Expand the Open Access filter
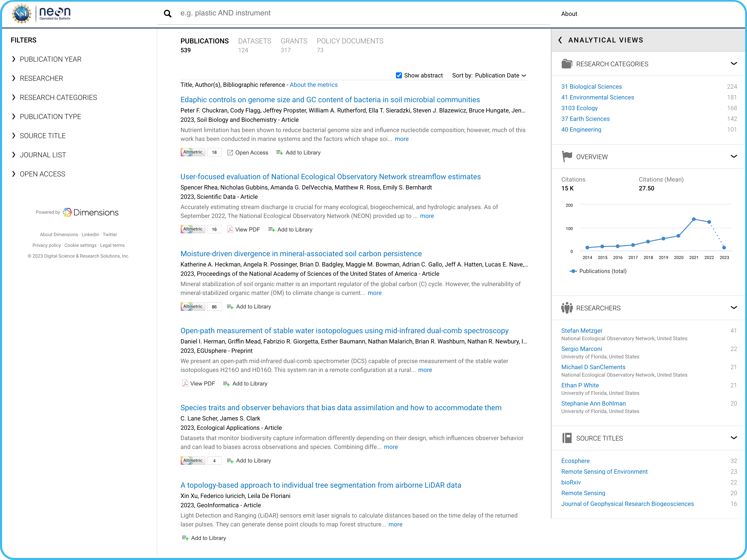747x560 pixels. pos(42,174)
